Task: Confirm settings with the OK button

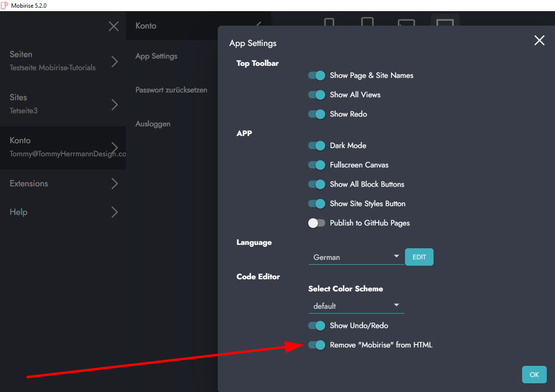Action: point(534,375)
